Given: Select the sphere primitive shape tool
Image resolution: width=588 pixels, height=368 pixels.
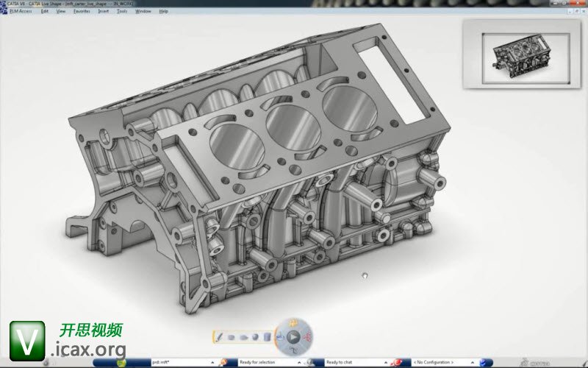Looking at the screenshot, I should tap(254, 337).
